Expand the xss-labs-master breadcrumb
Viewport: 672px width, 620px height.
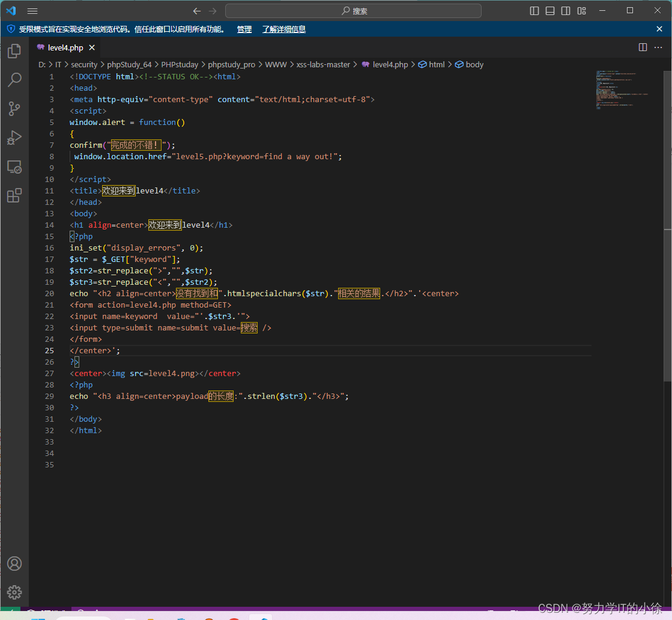(323, 65)
